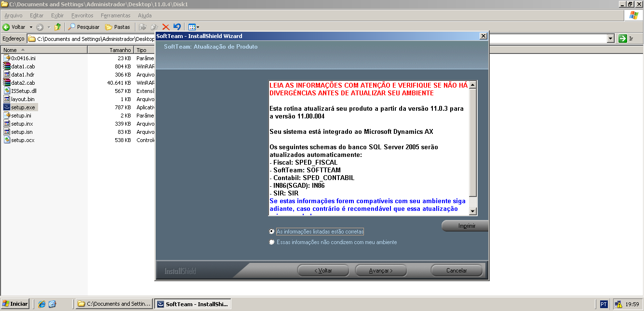This screenshot has width=644, height=311.
Task: Click the Copy To toolbar icon
Action: point(154,27)
